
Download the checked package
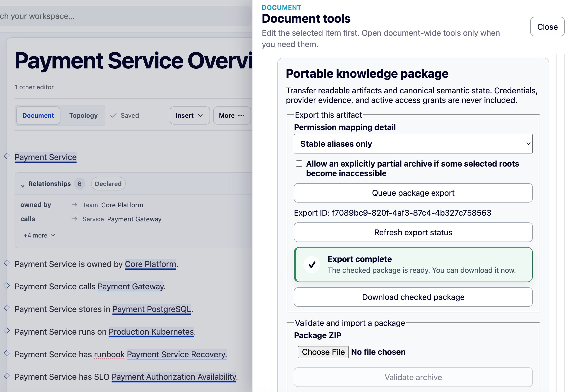click(x=413, y=297)
